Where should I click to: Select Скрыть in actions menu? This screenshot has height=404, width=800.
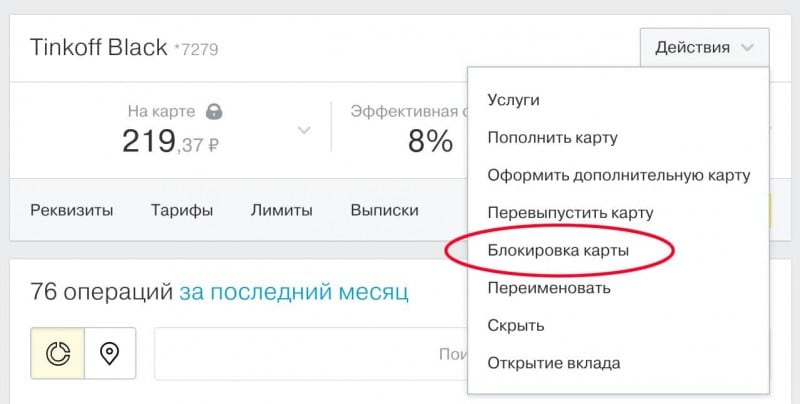[x=516, y=325]
